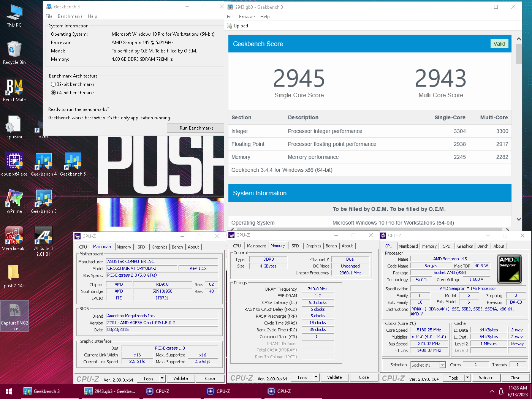Launch the Geekbench 3 desktop shortcut
Screen dimensions: 532x399
pos(44,202)
